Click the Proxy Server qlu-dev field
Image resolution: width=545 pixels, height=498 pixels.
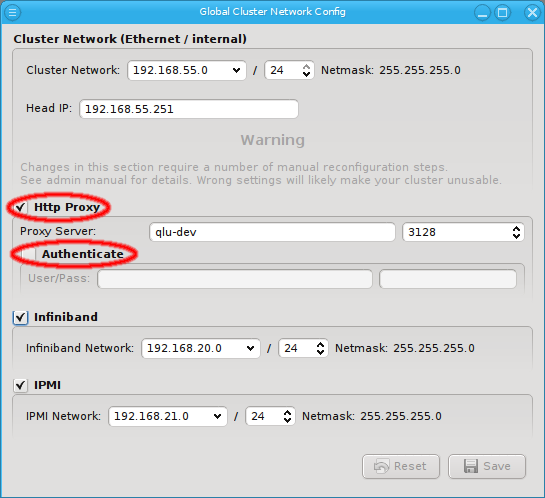point(272,232)
